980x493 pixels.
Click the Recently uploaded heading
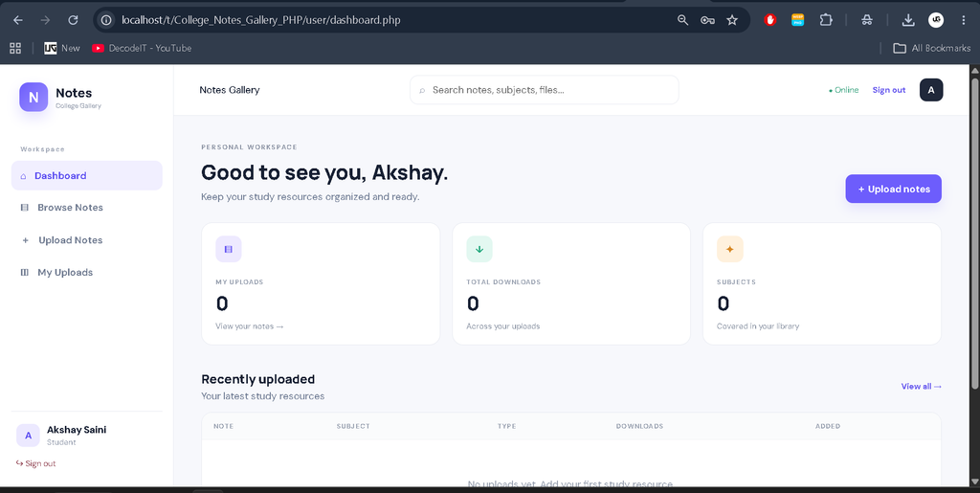pos(258,379)
